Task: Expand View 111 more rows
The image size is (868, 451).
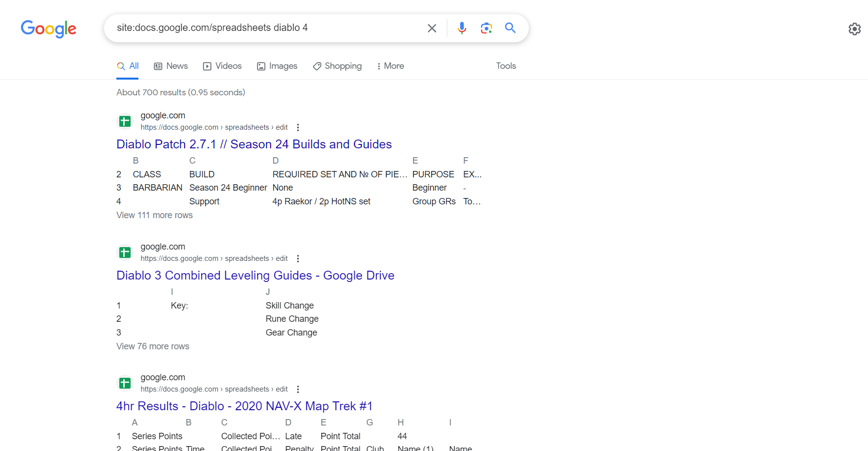Action: point(155,215)
